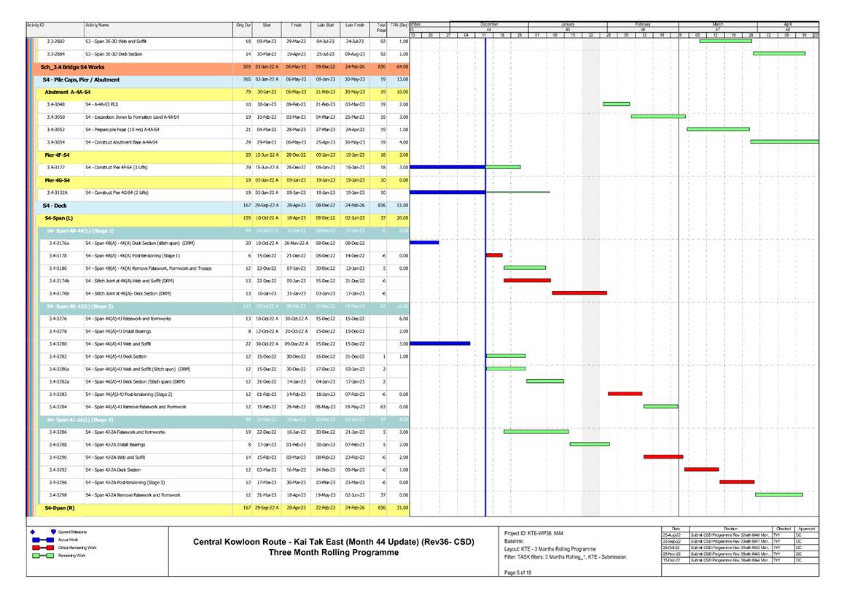Click the blue Actual Work legend icon
Screen dimensions: 868x614
(x=44, y=540)
